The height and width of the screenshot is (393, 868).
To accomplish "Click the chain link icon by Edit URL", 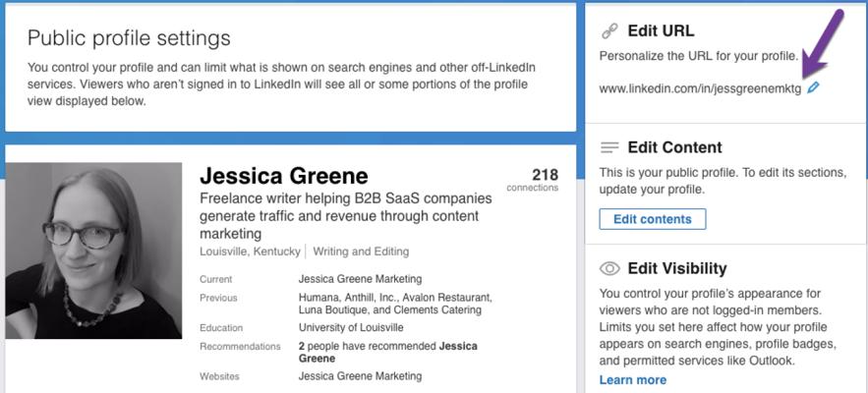I will click(608, 31).
